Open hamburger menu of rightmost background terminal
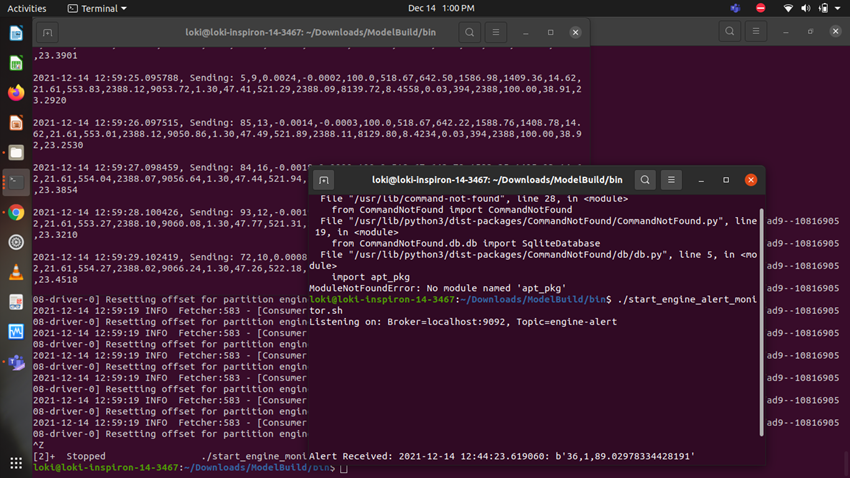This screenshot has width=850, height=478. pos(756,31)
